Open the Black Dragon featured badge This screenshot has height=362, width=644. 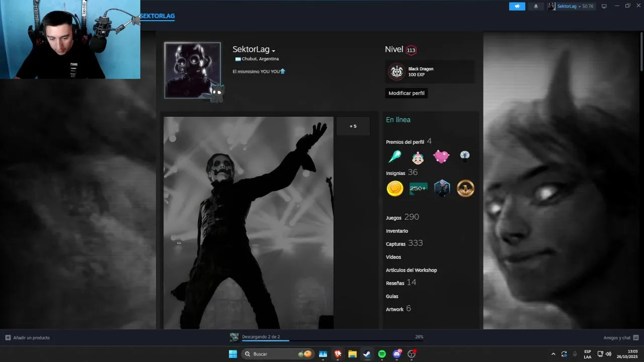(430, 71)
